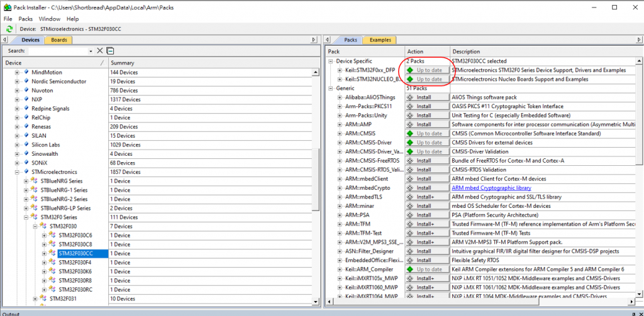This screenshot has height=316, width=644.
Task: Select the Devices tab
Action: pyautogui.click(x=30, y=40)
